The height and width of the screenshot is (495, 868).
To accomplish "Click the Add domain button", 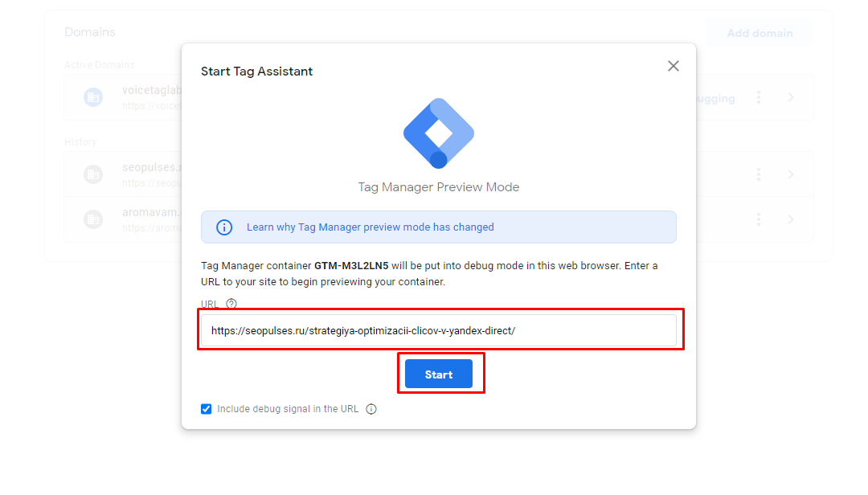I will (x=759, y=33).
